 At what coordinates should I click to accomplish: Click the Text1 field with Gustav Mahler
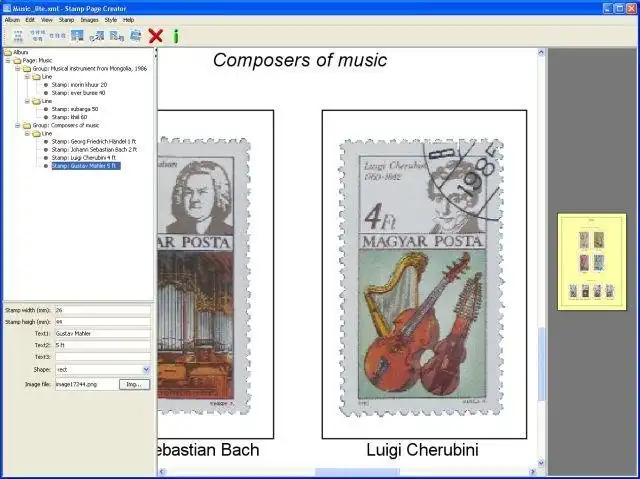[102, 334]
